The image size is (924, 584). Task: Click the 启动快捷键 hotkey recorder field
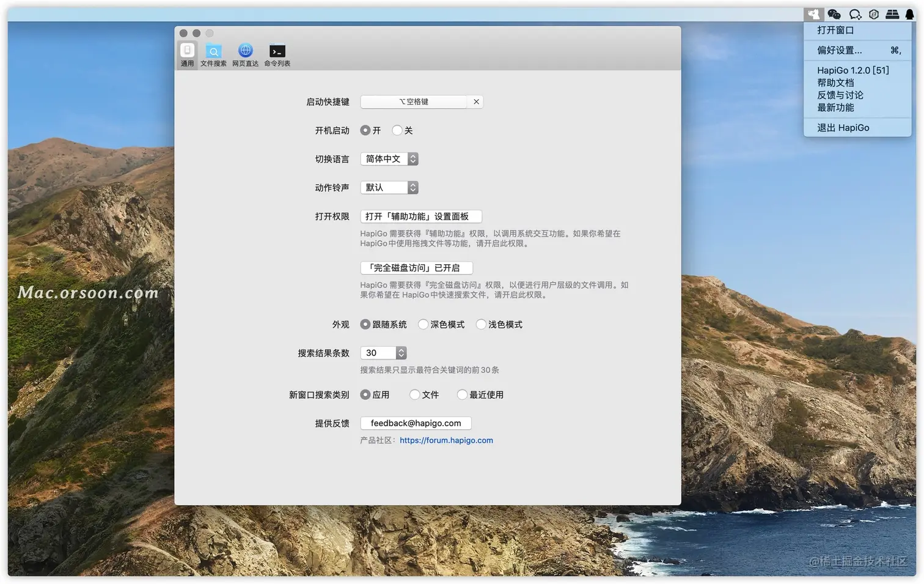(414, 102)
